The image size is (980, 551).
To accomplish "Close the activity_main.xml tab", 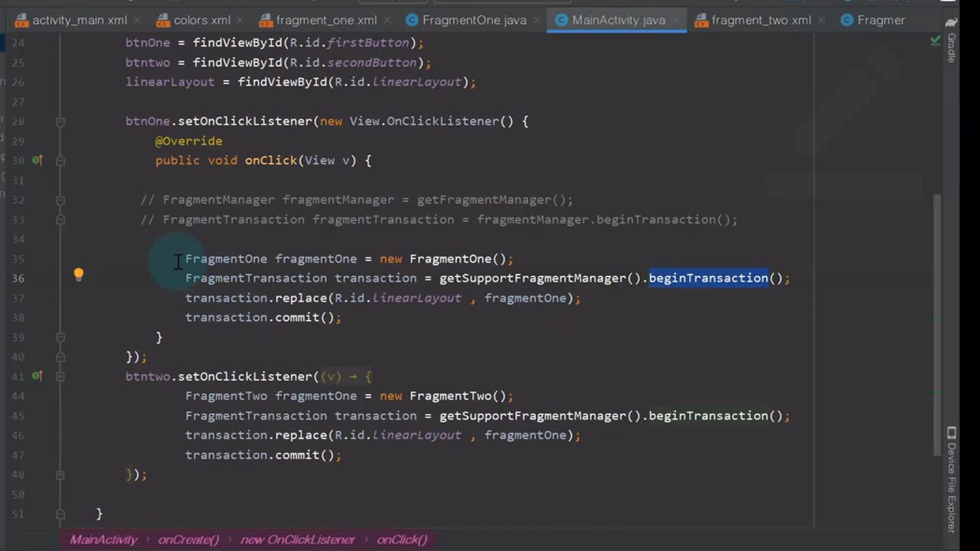I will click(138, 21).
